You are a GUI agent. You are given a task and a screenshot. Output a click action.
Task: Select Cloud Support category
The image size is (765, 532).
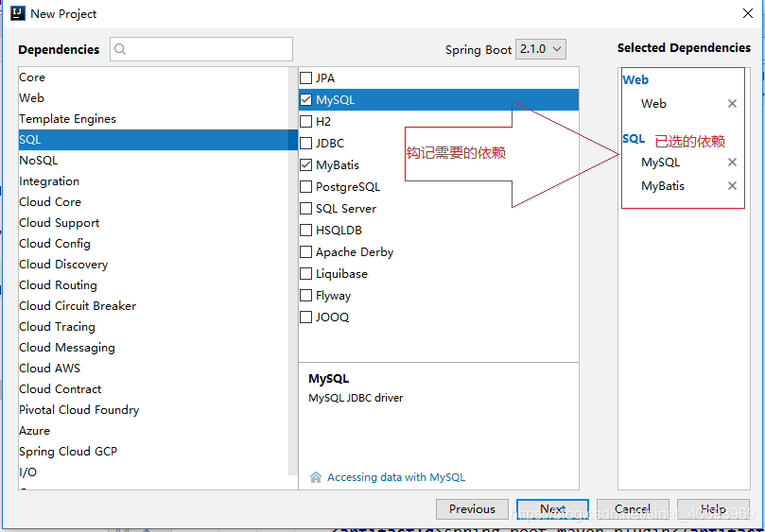(x=153, y=223)
